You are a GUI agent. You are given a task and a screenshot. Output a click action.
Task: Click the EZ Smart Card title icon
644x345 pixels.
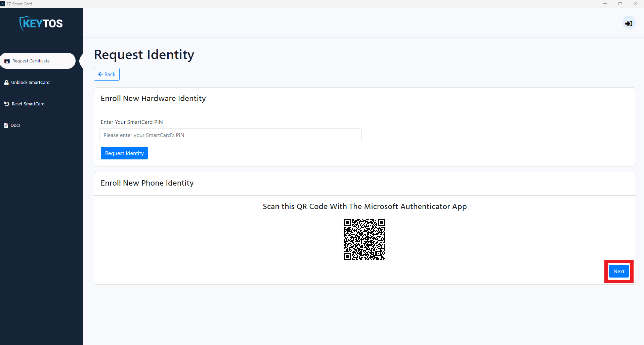[3, 4]
